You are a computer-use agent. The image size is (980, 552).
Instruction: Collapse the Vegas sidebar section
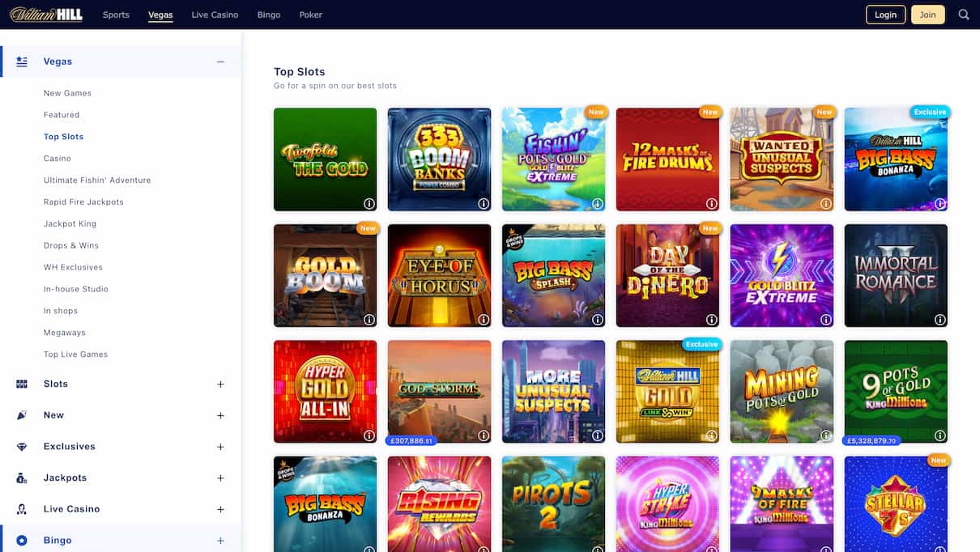pos(220,62)
